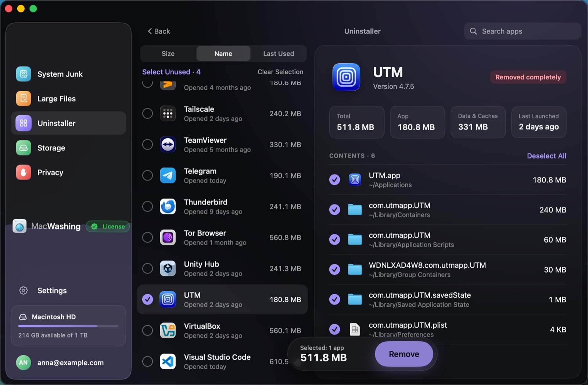Click the UTM.app file icon
Viewport: 588px width, 385px height.
pos(355,179)
